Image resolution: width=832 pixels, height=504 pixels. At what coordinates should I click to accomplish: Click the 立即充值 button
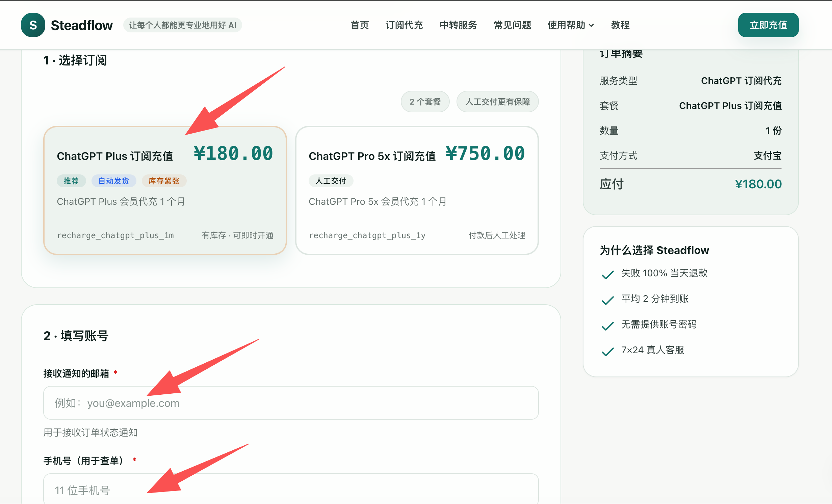click(x=768, y=25)
